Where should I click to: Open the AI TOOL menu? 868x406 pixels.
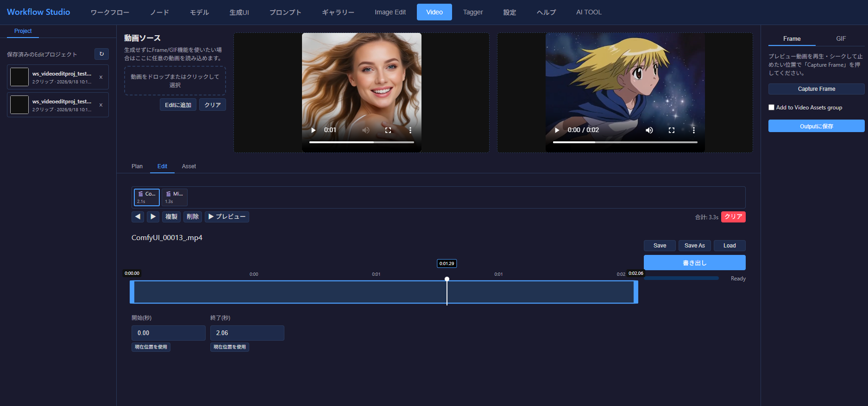589,12
